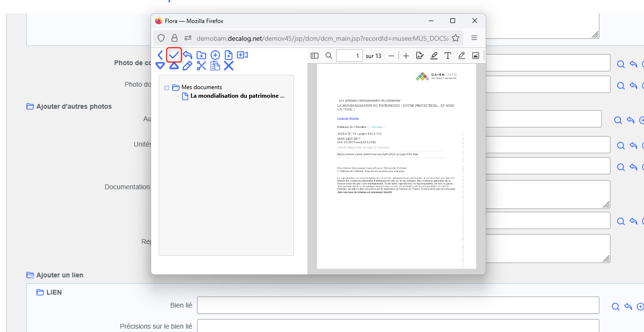The width and height of the screenshot is (644, 332).
Task: Click the blue checkmark validate icon
Action: click(174, 55)
